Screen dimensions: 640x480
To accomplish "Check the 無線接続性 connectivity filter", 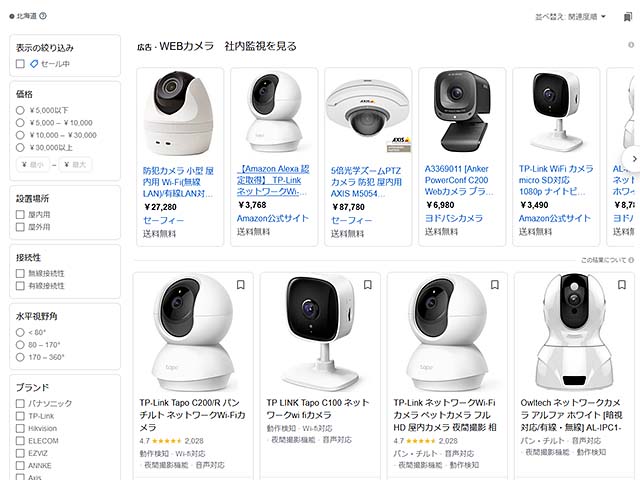I will [20, 273].
